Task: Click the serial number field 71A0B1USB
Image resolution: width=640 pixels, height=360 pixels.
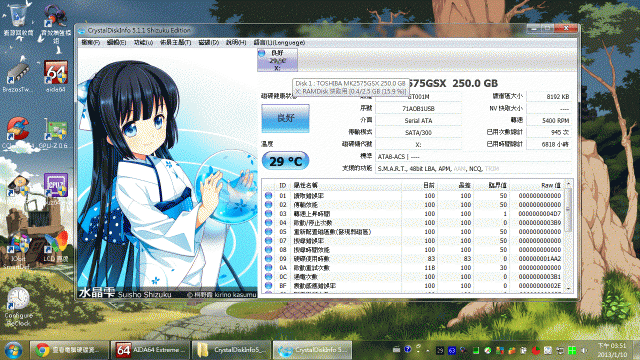Action: pos(418,109)
